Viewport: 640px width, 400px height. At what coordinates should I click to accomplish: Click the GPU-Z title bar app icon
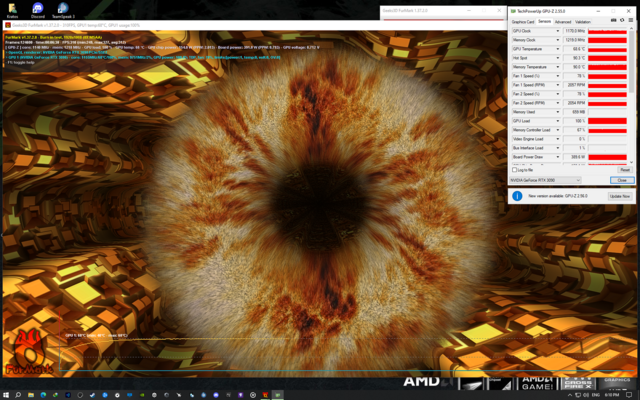click(x=513, y=11)
